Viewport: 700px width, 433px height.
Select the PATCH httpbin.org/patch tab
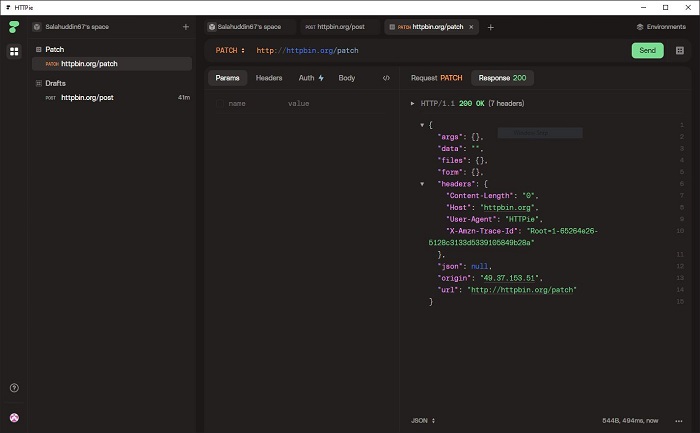pos(431,27)
